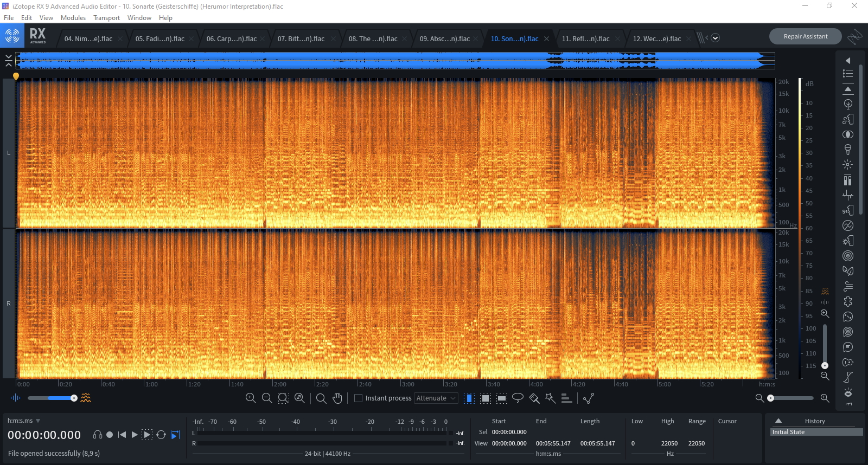Click the Record button

coord(110,435)
